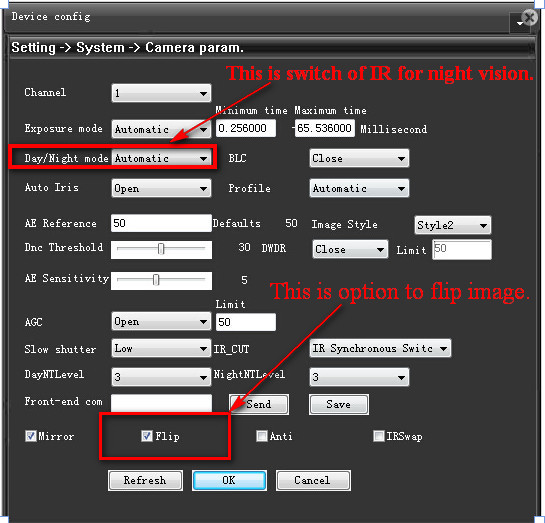Screen dimensions: 545x523
Task: Click the AE Reference input field
Action: [161, 223]
